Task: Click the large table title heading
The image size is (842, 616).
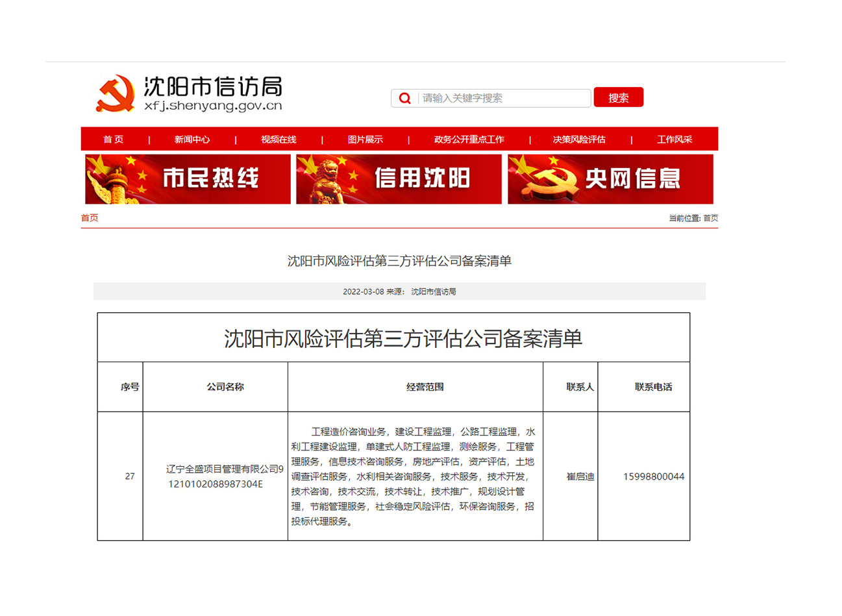Action: tap(403, 338)
